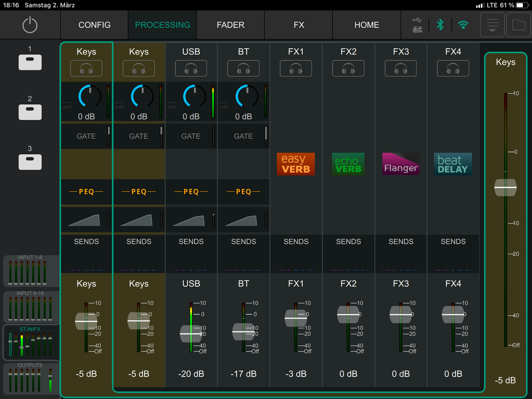Open the folder icon in top bar
The width and height of the screenshot is (532, 399).
click(518, 25)
